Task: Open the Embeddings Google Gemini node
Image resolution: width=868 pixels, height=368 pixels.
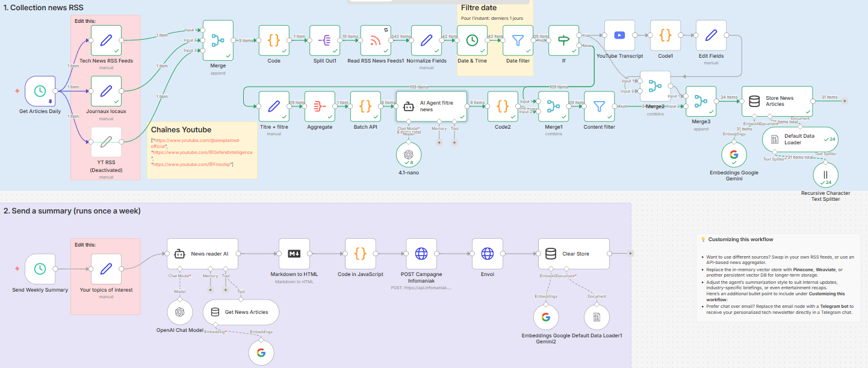Action: click(x=734, y=154)
